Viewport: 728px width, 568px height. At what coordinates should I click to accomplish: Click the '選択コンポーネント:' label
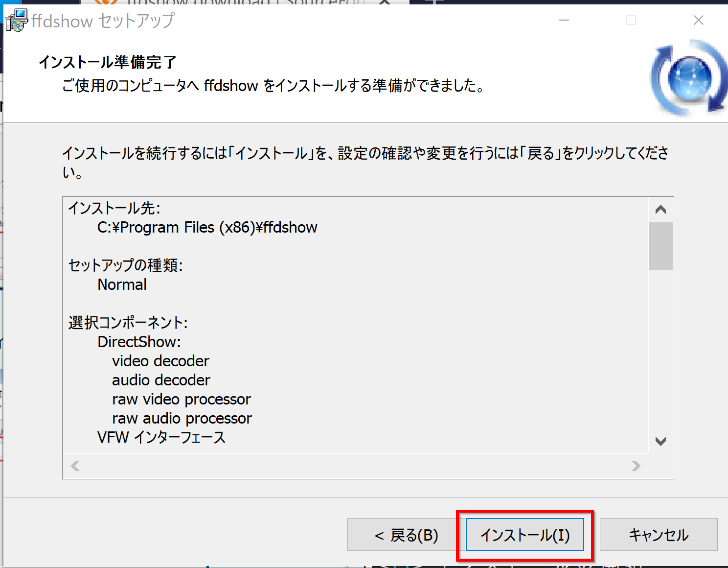tap(128, 323)
